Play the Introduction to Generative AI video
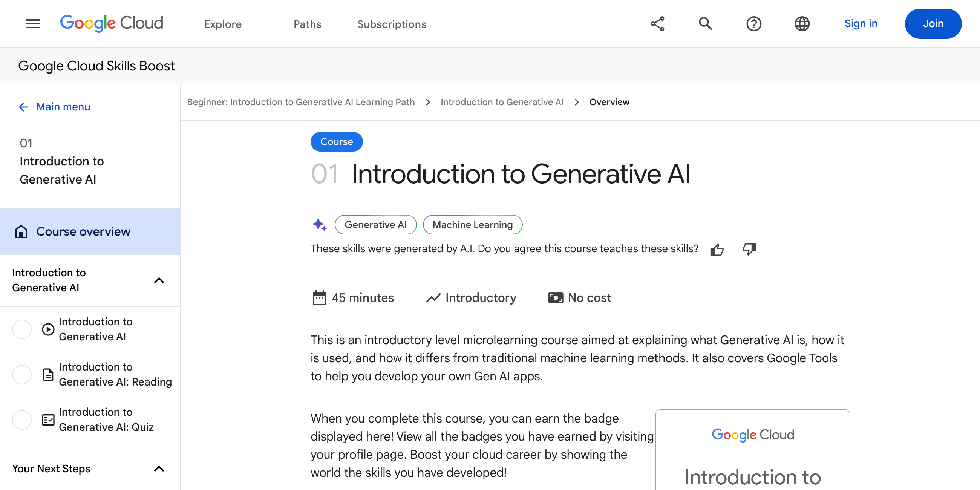Viewport: 980px width, 490px height. (47, 329)
